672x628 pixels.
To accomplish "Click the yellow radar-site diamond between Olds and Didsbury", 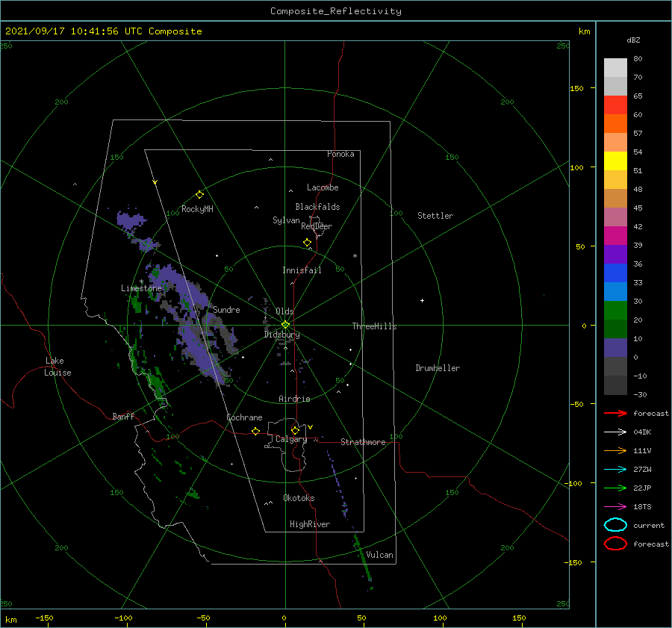I will coord(285,325).
